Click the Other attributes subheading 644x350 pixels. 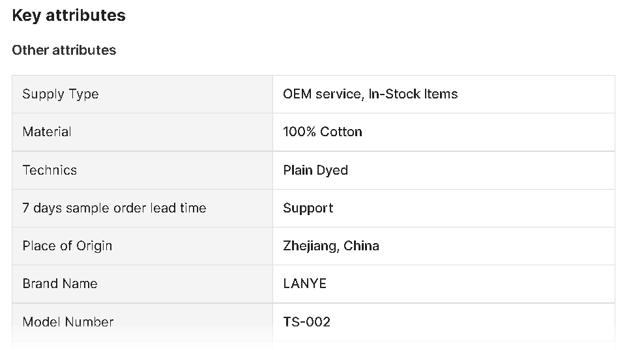[x=64, y=50]
